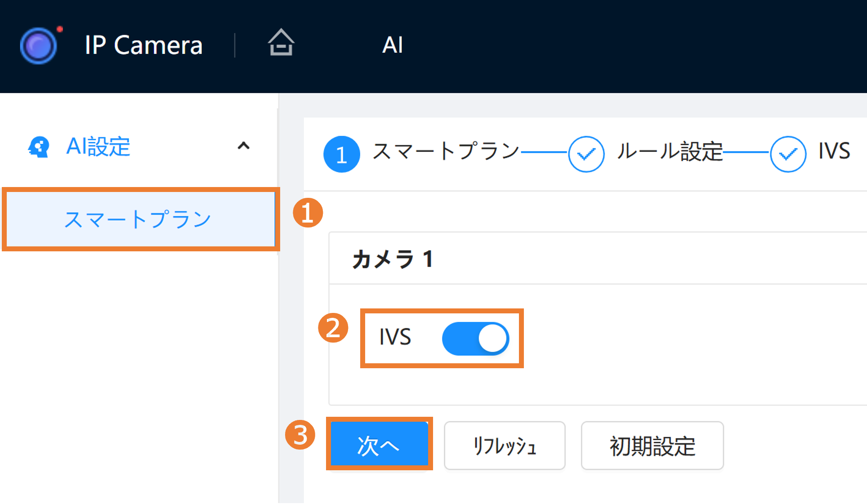Go to the home icon
Viewport: 867px width, 504px height.
click(281, 43)
